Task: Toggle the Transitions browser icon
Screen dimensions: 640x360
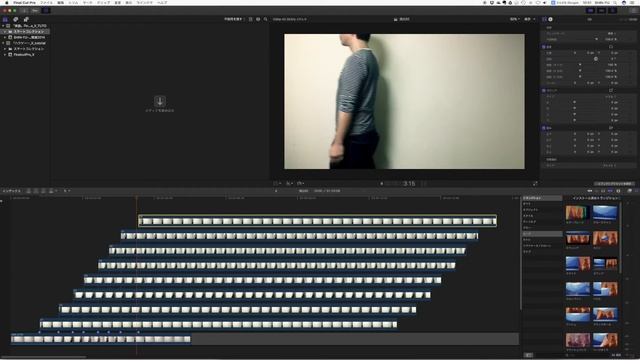Action: pos(636,191)
